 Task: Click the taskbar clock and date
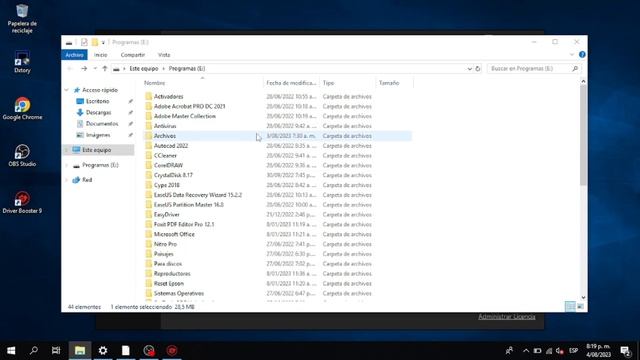(599, 351)
